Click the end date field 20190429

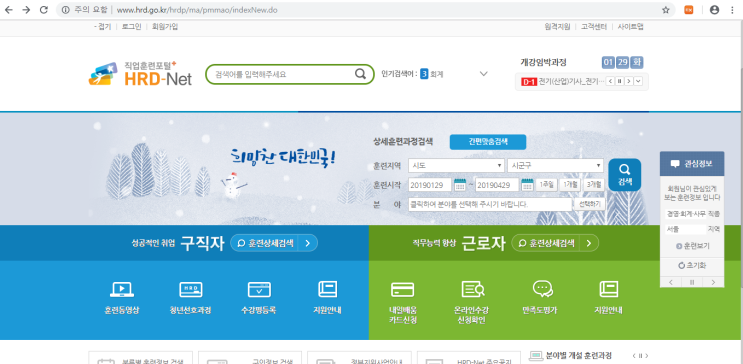[497, 185]
